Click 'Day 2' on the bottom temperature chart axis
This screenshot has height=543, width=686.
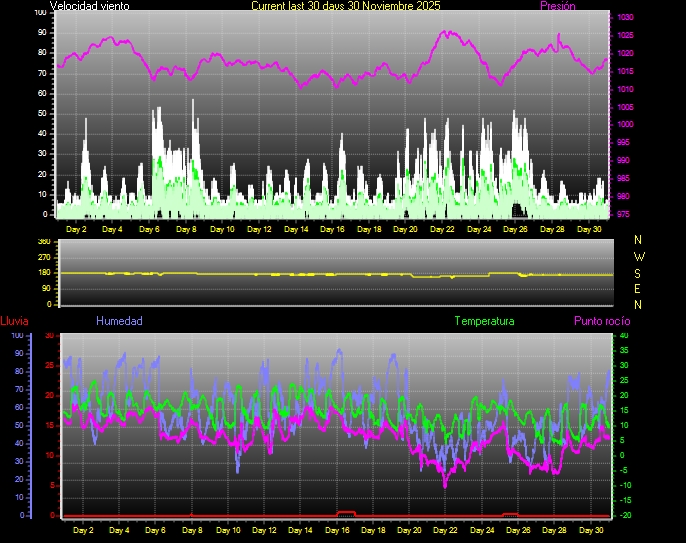pyautogui.click(x=83, y=530)
